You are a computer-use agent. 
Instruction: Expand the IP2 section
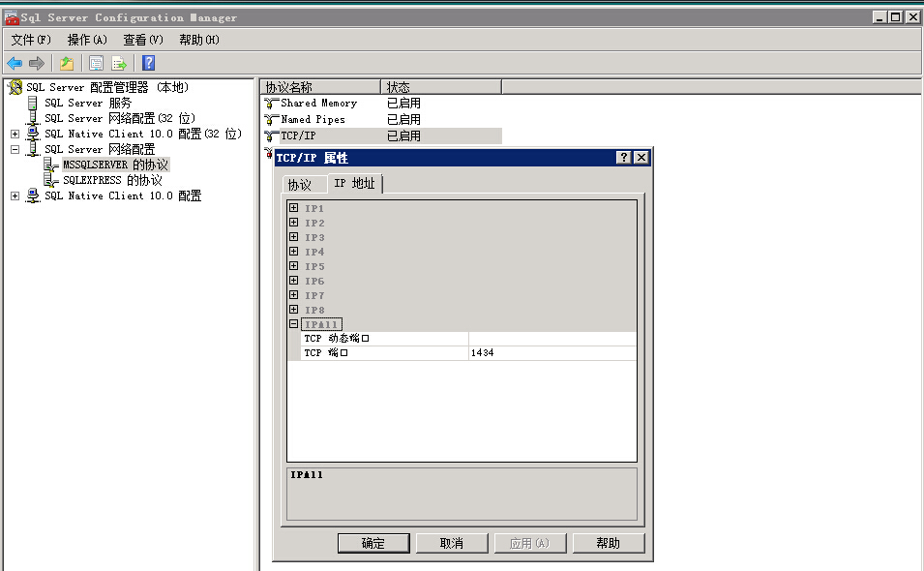[x=293, y=223]
